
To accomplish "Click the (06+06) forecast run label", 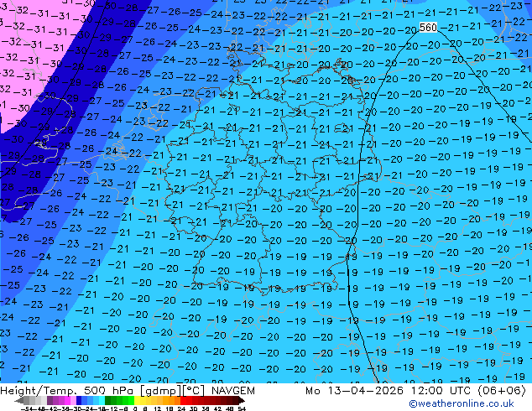I will point(502,391).
